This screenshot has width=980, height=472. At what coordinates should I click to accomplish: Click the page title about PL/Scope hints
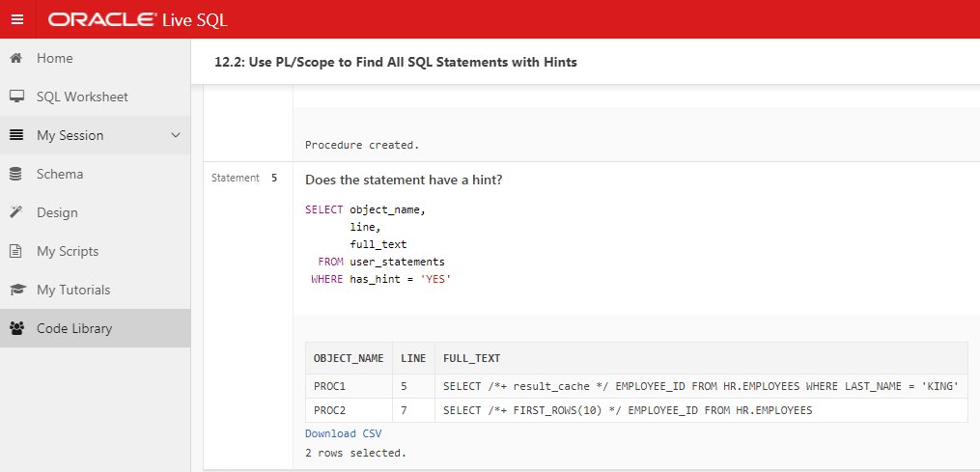[x=396, y=62]
